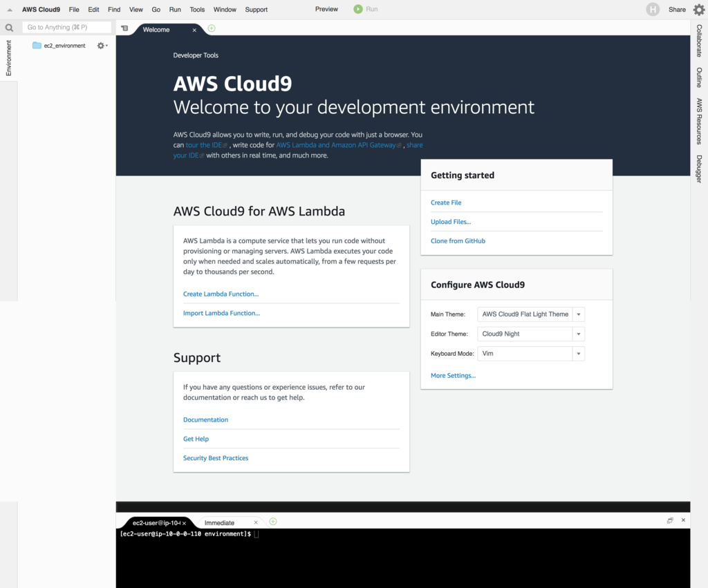This screenshot has height=588, width=708.
Task: Open the AWS Resources side panel
Action: click(x=699, y=121)
